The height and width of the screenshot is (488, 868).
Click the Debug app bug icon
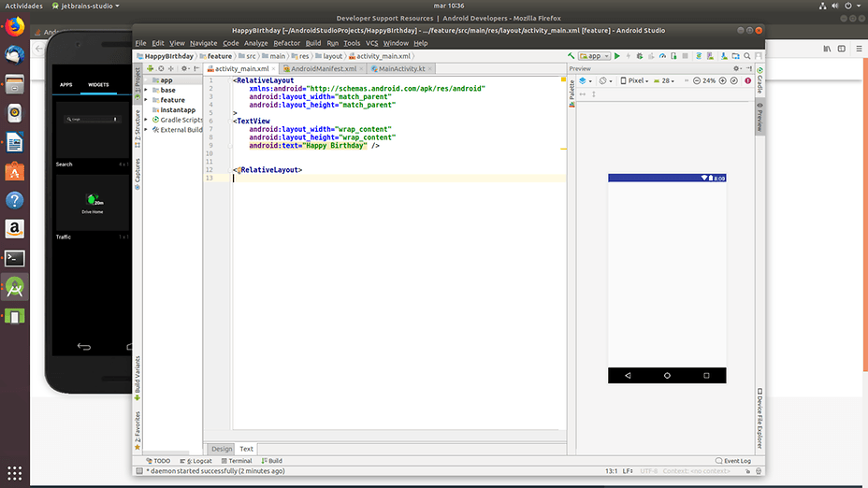pyautogui.click(x=640, y=56)
